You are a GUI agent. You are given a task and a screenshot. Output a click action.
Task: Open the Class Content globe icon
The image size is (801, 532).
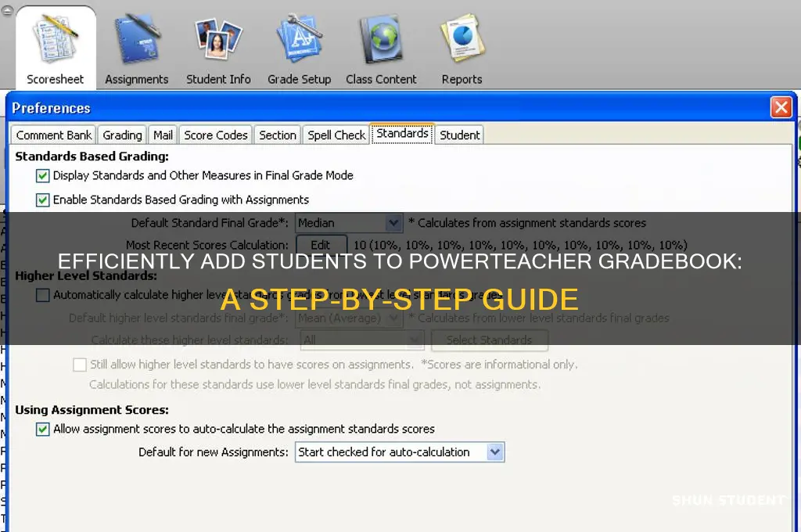[x=381, y=40]
